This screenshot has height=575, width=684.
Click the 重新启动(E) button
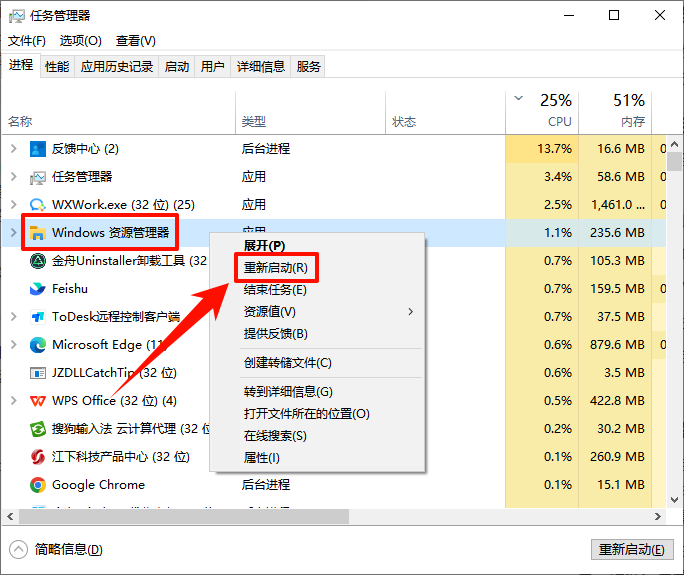coord(632,550)
